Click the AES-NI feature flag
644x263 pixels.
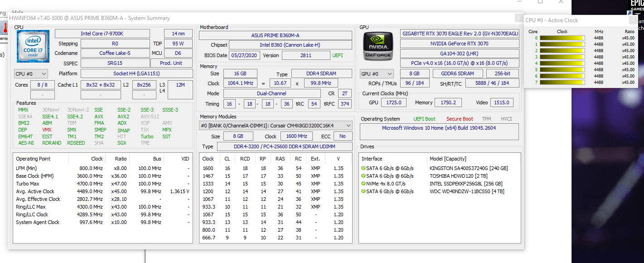(26, 143)
